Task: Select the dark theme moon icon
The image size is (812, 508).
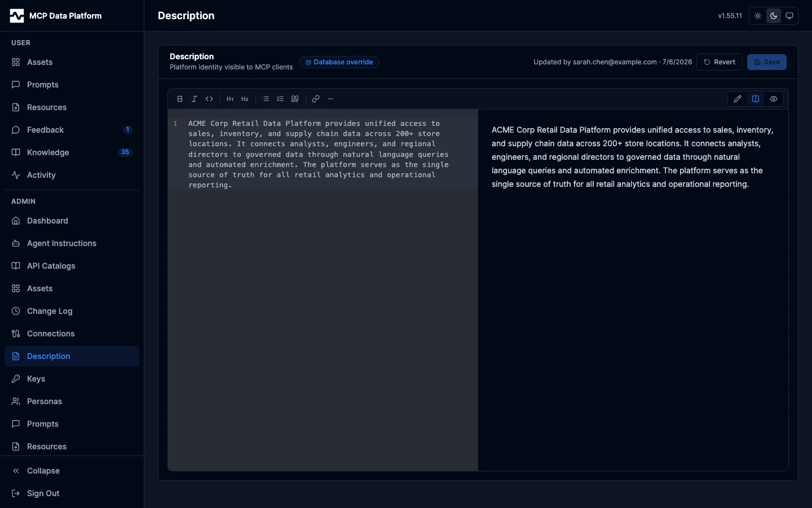Action: [774, 16]
